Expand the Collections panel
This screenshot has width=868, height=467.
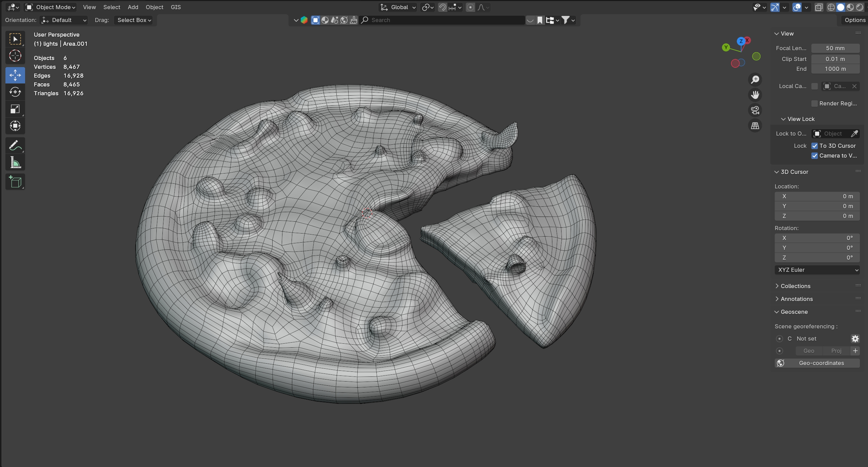tap(795, 286)
